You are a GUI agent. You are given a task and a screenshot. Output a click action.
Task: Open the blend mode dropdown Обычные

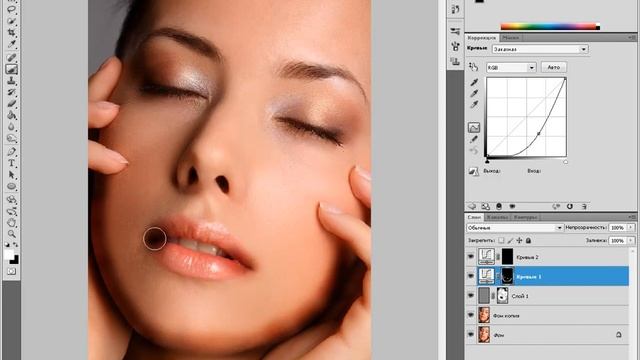pos(515,228)
